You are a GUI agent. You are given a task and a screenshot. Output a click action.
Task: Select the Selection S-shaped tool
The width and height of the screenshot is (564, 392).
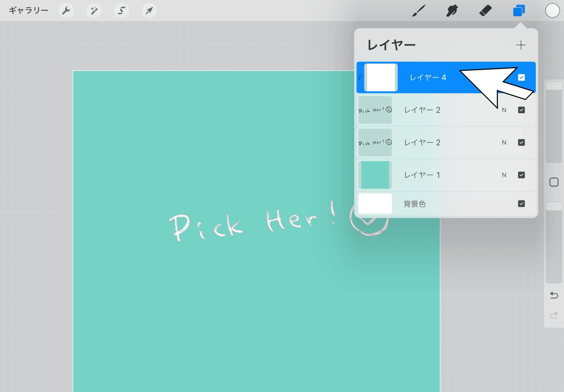pos(121,11)
